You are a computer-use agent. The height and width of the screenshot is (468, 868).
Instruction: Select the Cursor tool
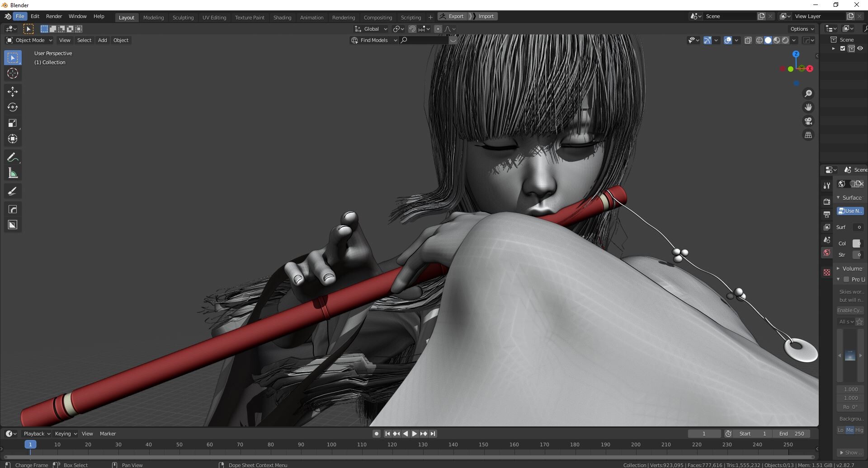(13, 74)
